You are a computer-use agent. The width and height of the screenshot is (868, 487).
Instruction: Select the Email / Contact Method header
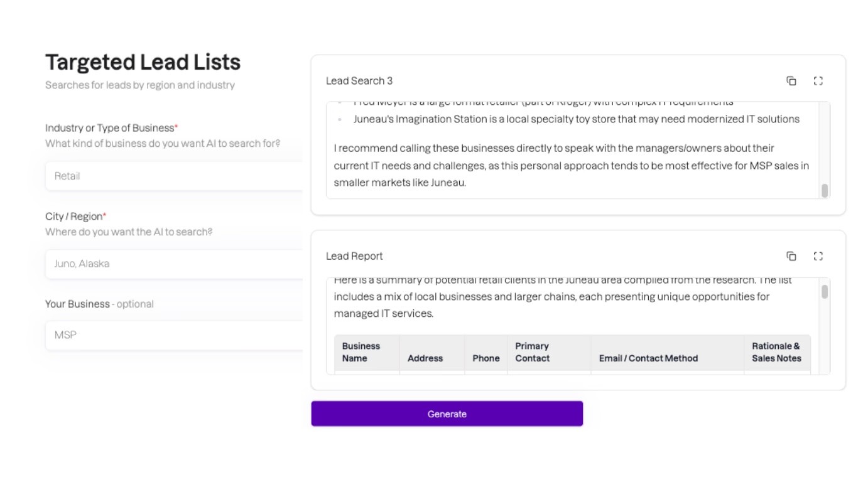(648, 358)
